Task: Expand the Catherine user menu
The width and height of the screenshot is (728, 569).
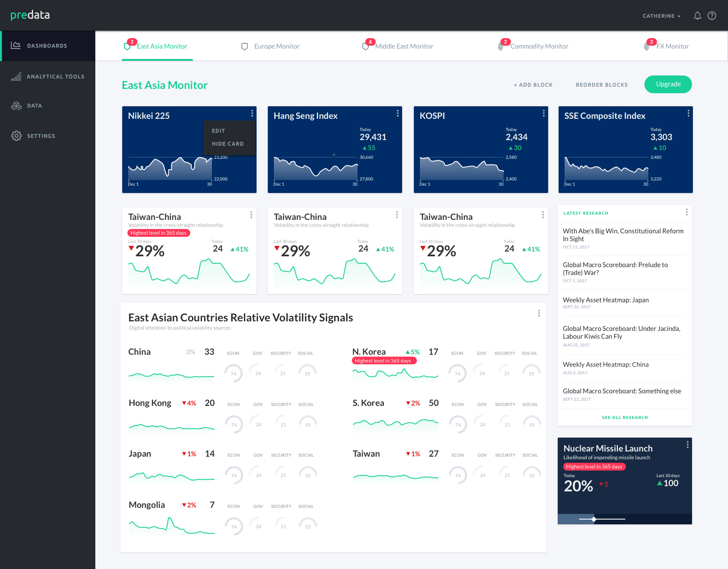Action: [661, 16]
